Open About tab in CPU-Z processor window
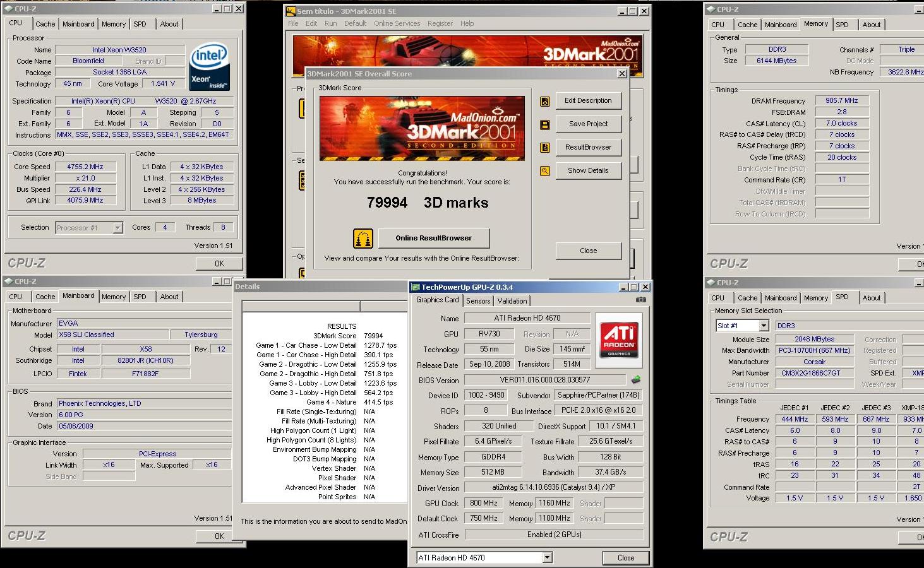Screen dimensions: 924x568 [x=169, y=24]
